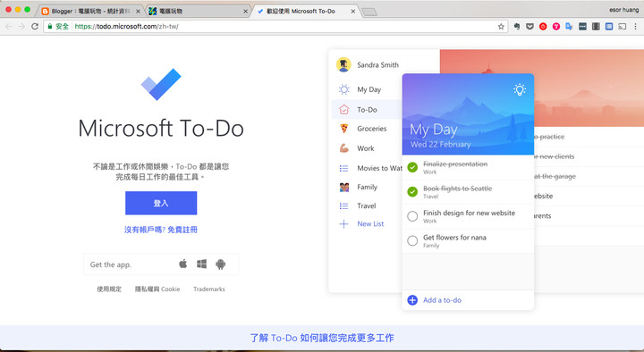Bookmark this page with the star icon
The image size is (644, 352).
(x=501, y=26)
